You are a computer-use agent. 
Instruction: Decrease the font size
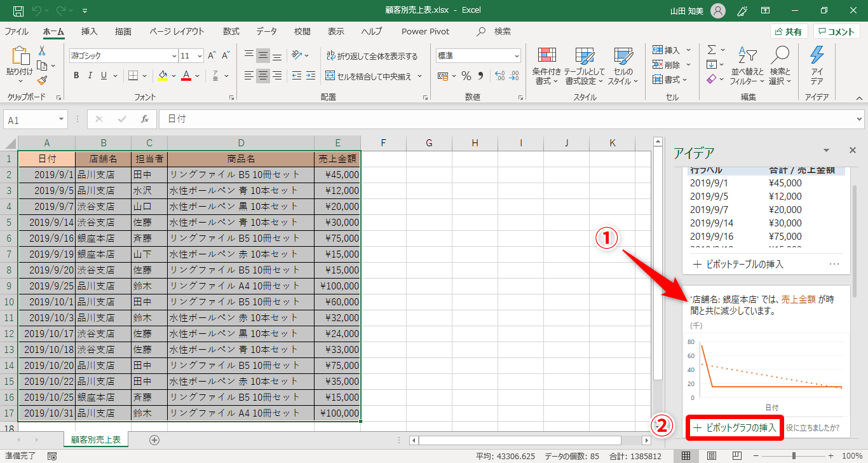pos(226,56)
